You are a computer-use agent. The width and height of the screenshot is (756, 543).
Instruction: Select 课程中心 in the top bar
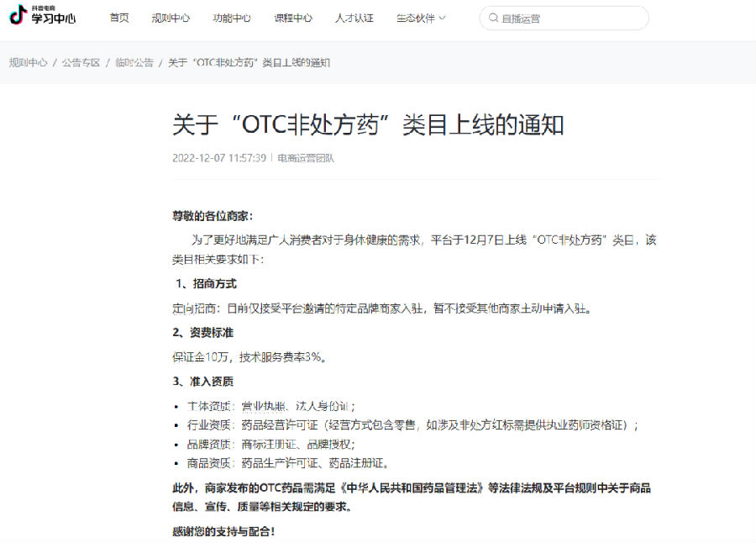(293, 18)
